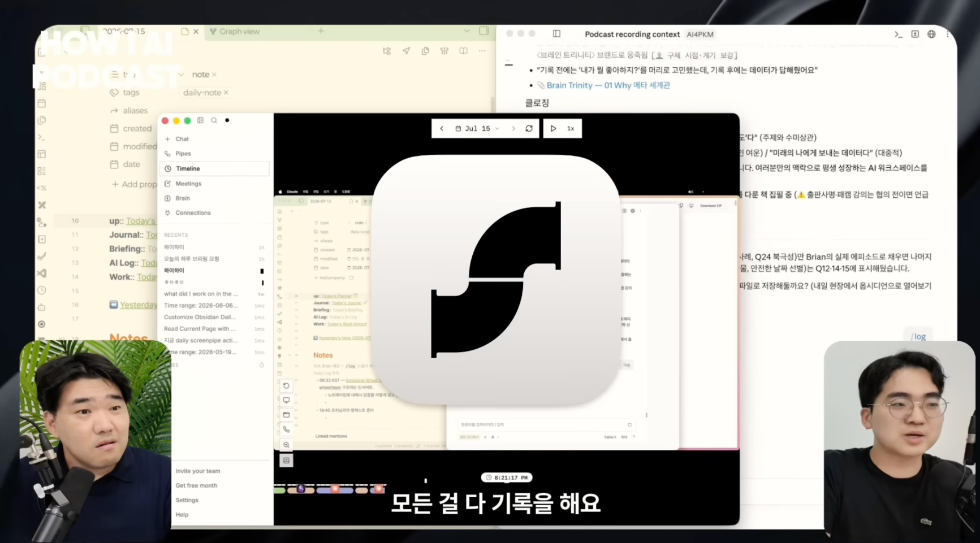Click the globe icon in the right window

point(931,34)
